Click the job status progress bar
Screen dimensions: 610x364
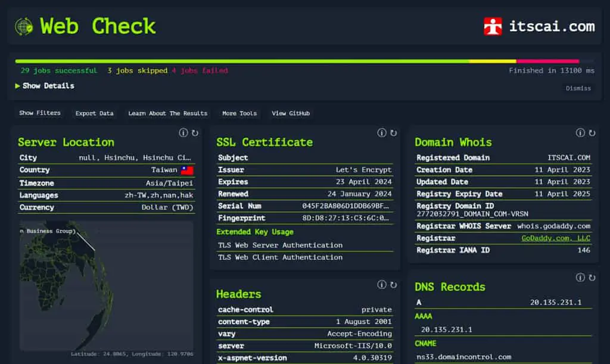pyautogui.click(x=304, y=61)
